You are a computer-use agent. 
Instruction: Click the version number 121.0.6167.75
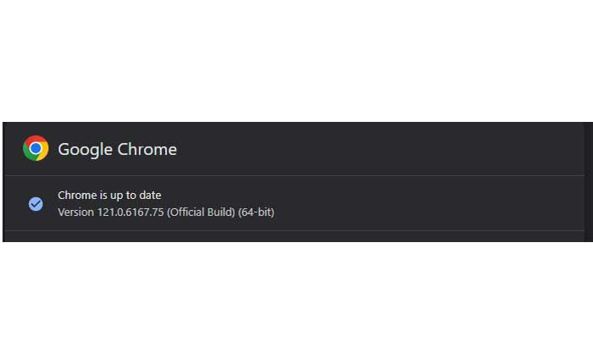(130, 212)
